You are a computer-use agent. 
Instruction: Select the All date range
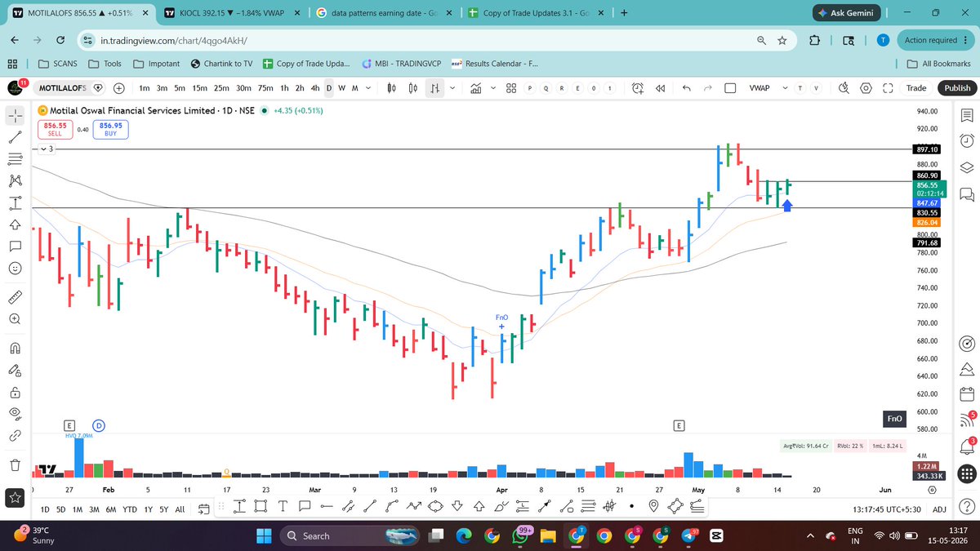(x=180, y=509)
